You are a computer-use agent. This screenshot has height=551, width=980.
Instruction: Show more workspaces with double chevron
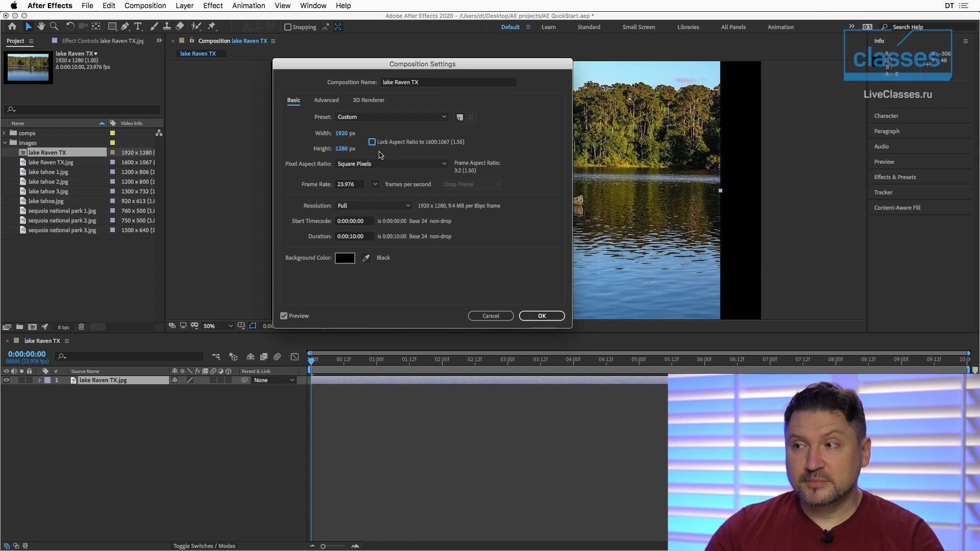(x=851, y=27)
